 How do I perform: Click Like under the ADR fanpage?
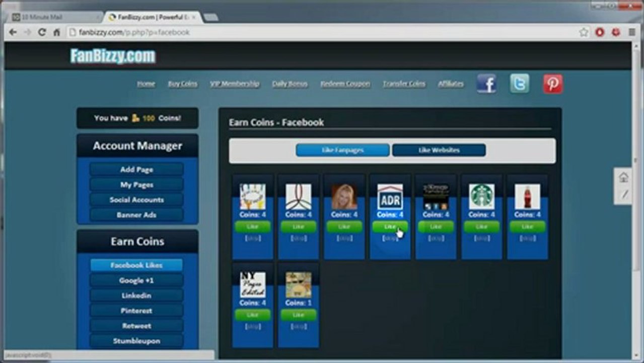(390, 227)
